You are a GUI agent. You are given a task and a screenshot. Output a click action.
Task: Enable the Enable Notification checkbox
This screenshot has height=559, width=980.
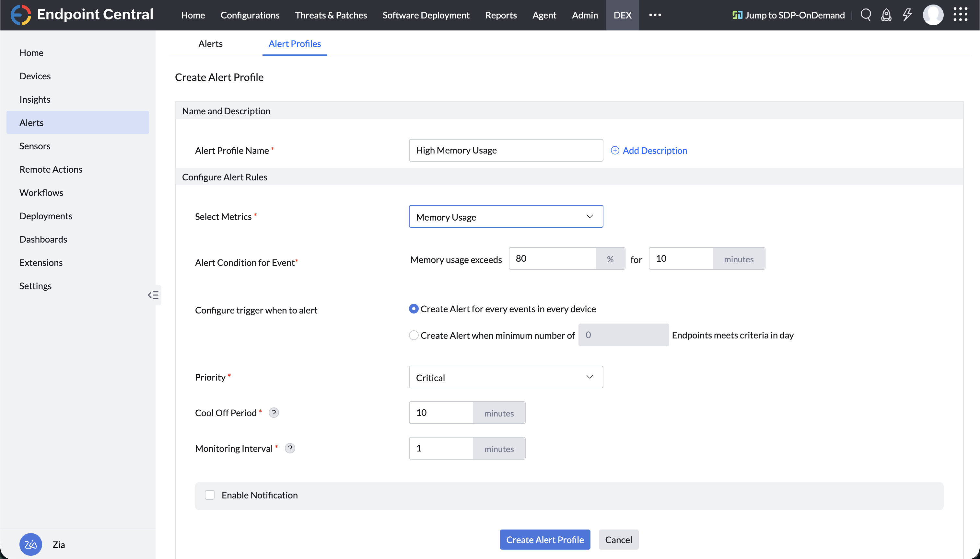(209, 495)
